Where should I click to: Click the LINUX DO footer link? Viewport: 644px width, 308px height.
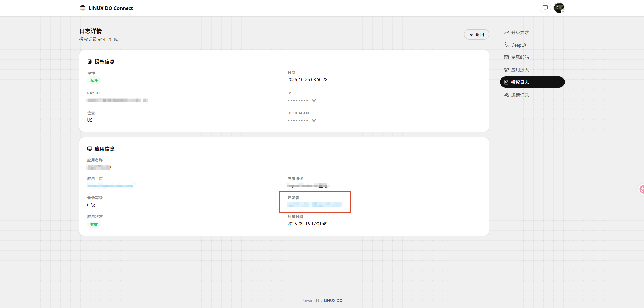333,300
